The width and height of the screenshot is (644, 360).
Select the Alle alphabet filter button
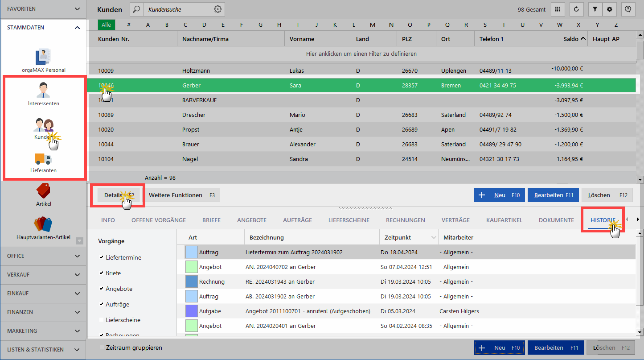[x=106, y=25]
